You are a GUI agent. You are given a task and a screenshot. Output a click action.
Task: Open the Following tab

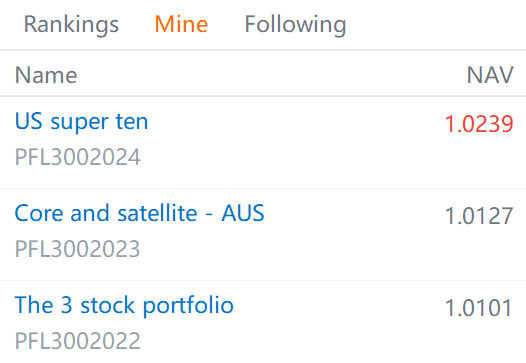coord(295,24)
